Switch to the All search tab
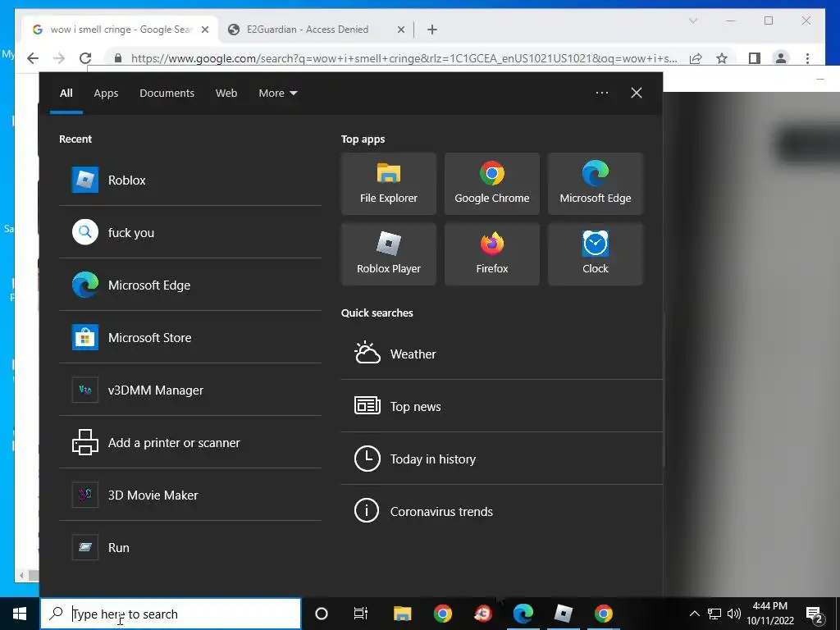 pos(66,94)
